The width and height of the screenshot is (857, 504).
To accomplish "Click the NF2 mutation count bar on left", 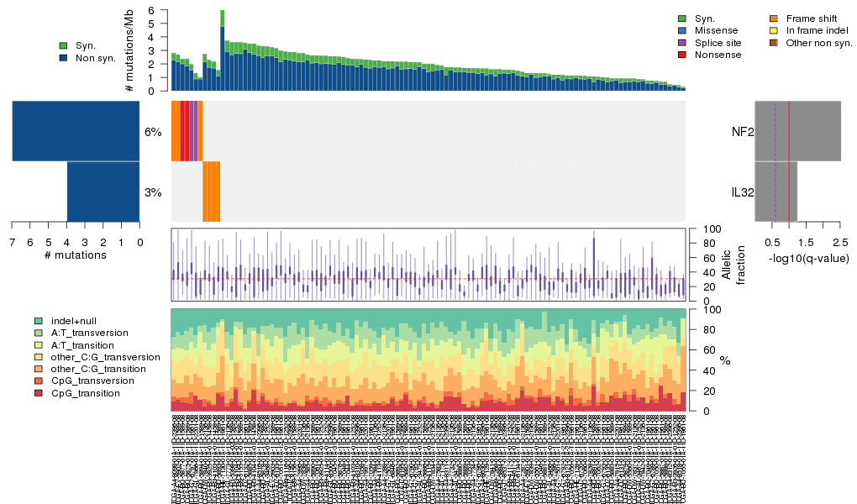I will point(76,131).
